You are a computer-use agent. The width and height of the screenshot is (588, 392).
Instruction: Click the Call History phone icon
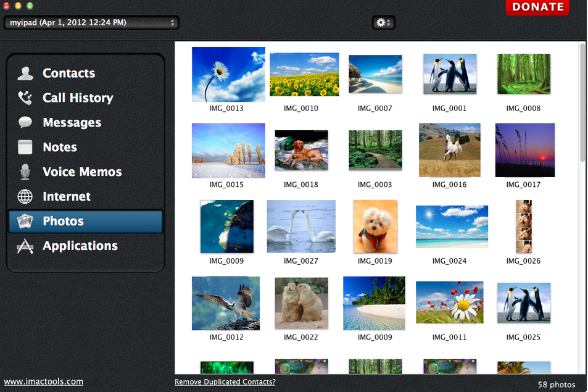coord(25,98)
